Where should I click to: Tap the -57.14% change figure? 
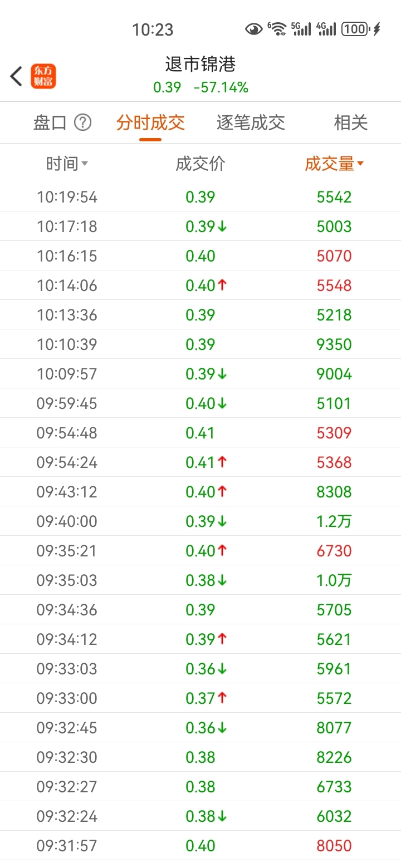(221, 87)
